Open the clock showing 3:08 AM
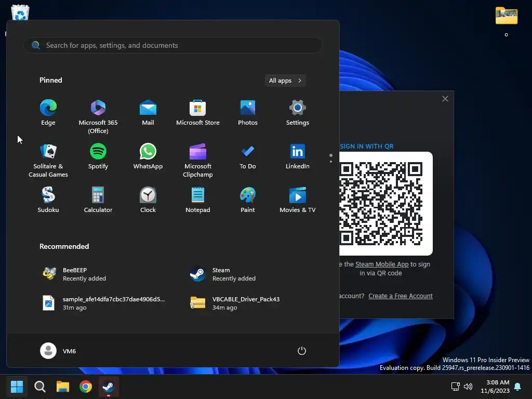Screen dimensions: 532x399 click(495, 387)
